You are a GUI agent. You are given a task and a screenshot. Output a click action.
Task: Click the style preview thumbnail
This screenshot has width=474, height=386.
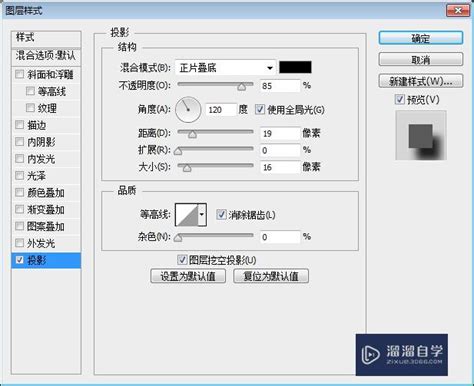coord(421,135)
